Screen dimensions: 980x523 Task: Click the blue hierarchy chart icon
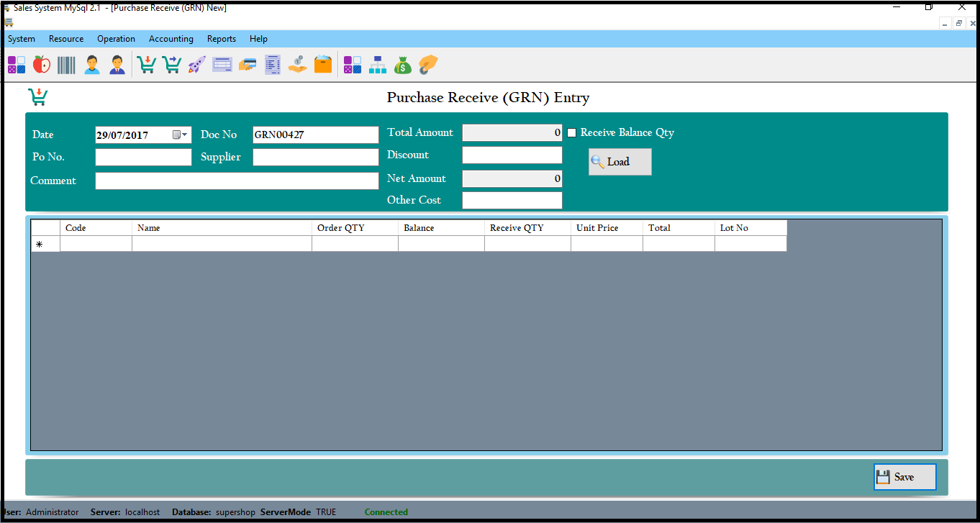point(378,65)
